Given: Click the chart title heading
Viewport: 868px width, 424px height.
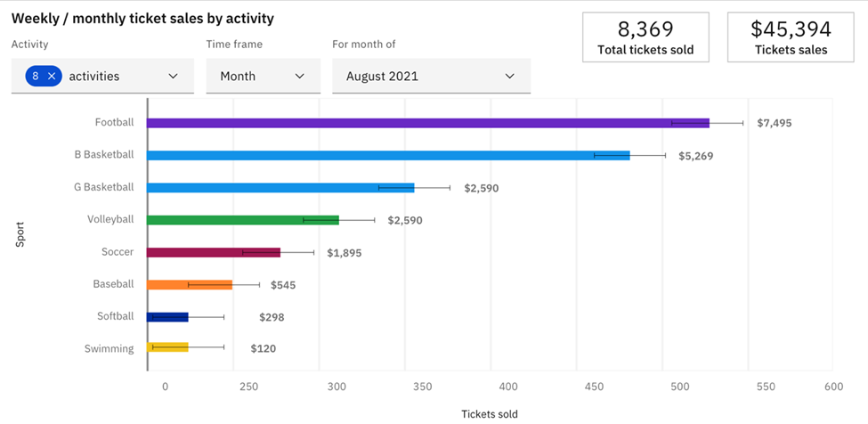Looking at the screenshot, I should [142, 19].
